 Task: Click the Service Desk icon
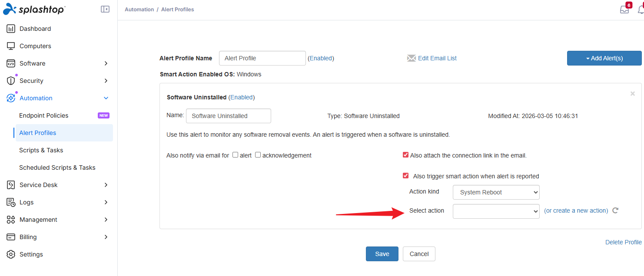(11, 185)
